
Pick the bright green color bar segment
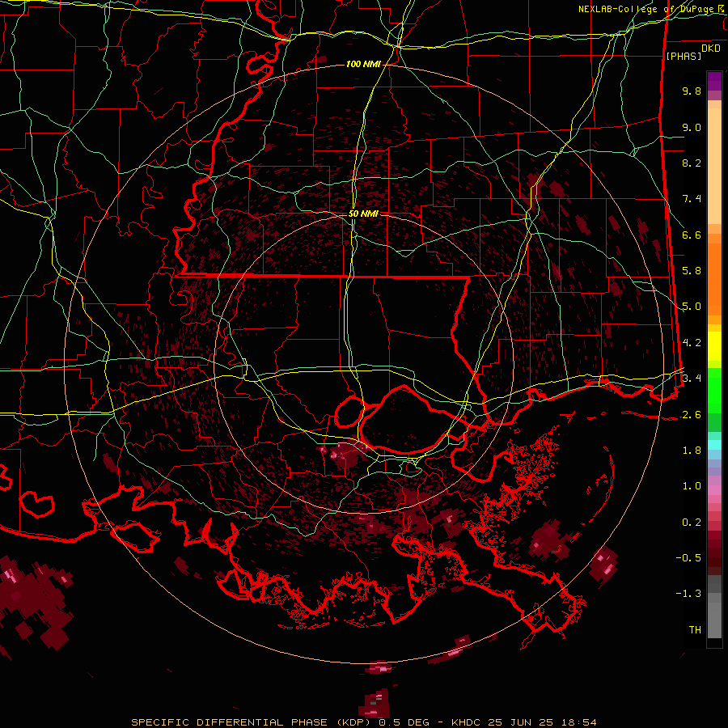pyautogui.click(x=714, y=390)
